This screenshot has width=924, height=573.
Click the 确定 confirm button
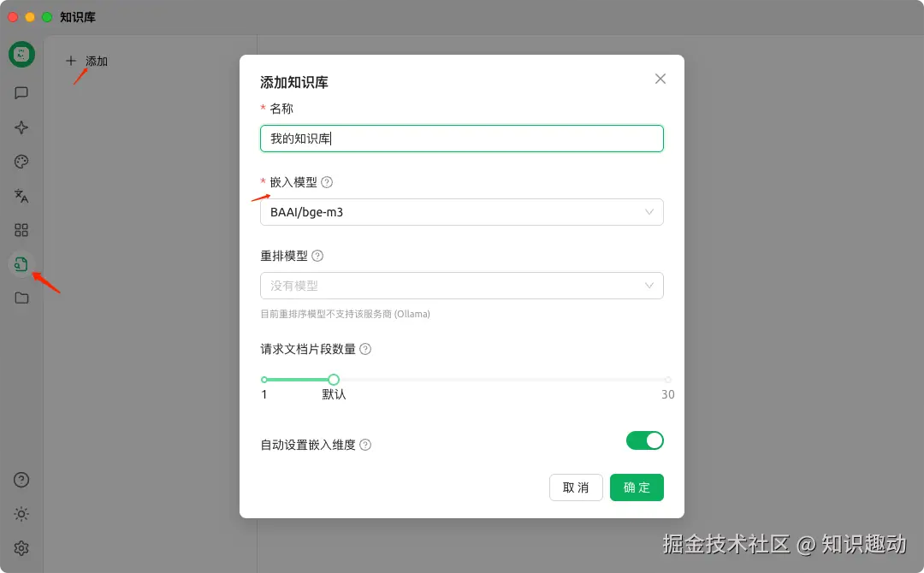tap(637, 487)
